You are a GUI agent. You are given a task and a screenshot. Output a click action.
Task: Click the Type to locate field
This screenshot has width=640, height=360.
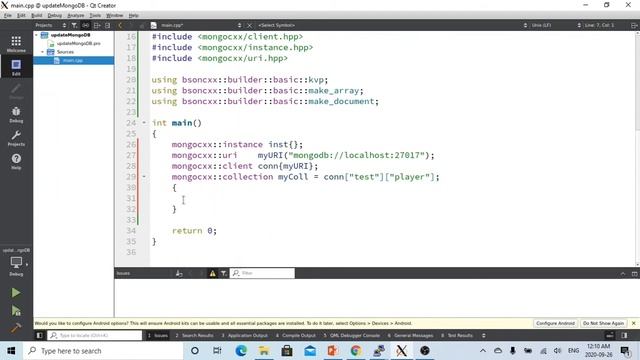point(95,336)
